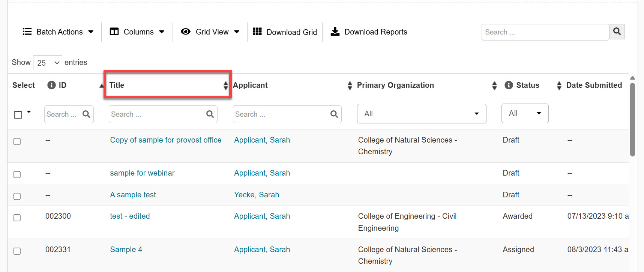Click the vertical scrollbar thumb of the grid
The width and height of the screenshot is (644, 272).
(x=632, y=119)
